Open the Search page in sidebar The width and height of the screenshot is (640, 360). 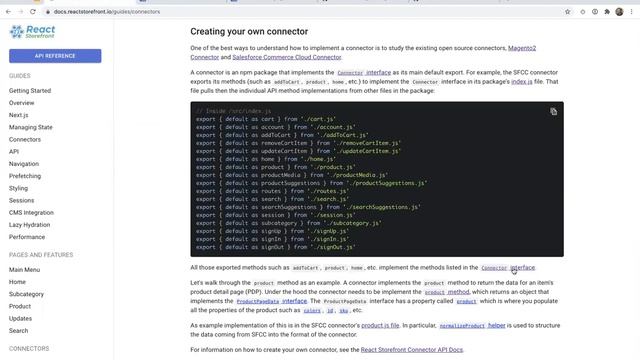click(x=18, y=331)
